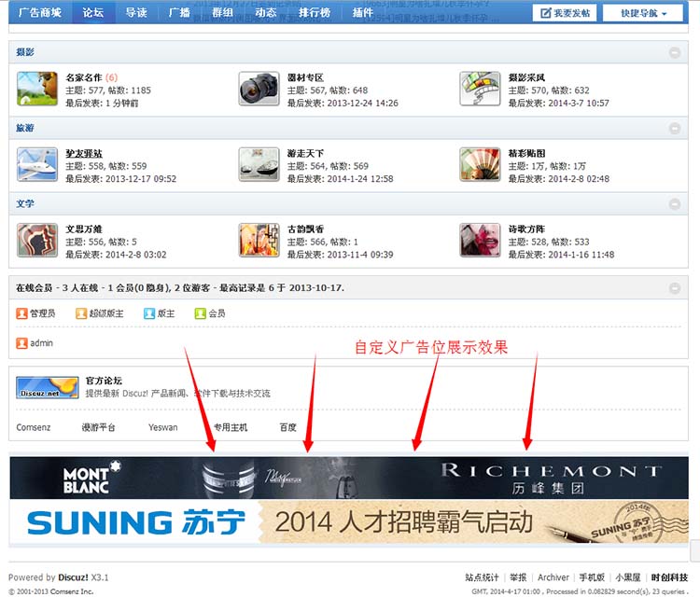
Task: Visit the Yeswan friend link
Action: 163,427
